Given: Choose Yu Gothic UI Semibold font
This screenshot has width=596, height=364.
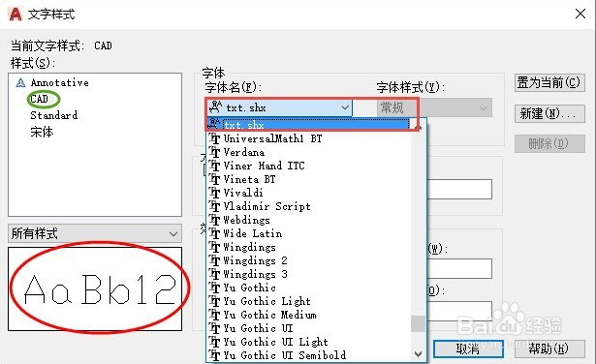Looking at the screenshot, I should click(285, 355).
